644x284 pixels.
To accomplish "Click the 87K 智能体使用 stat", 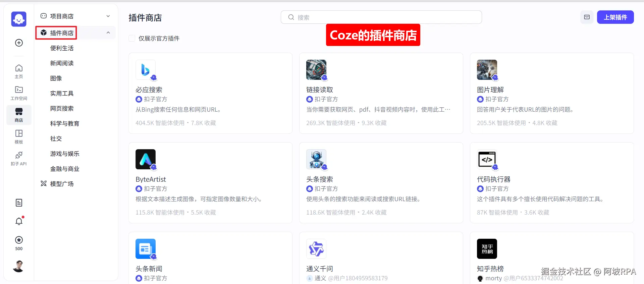I will 497,213.
